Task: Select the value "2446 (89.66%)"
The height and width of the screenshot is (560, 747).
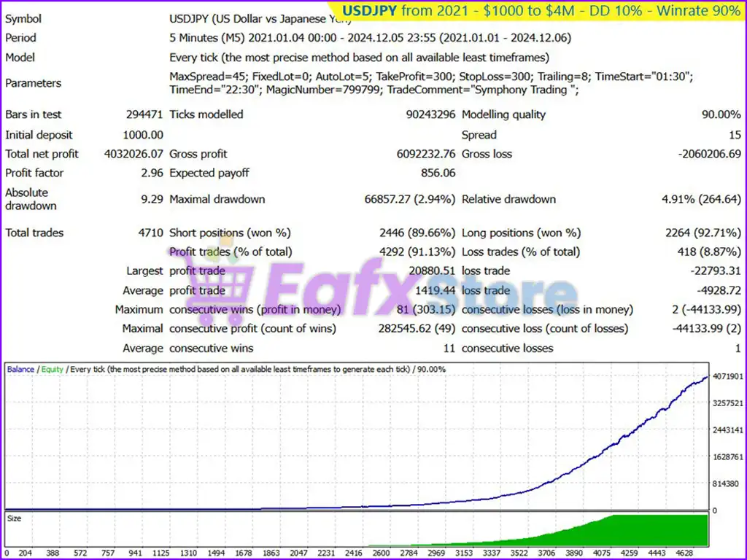Action: (417, 233)
